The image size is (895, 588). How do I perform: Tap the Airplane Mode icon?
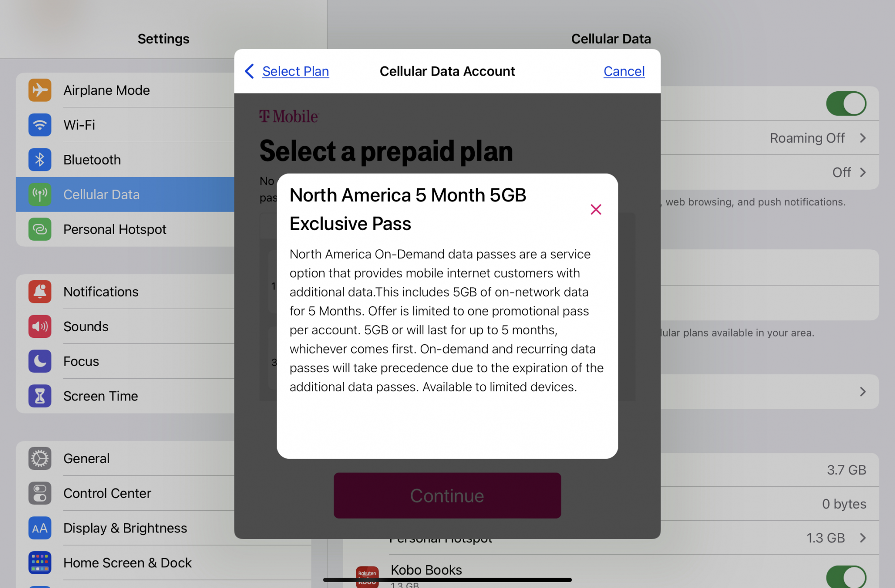click(x=40, y=89)
